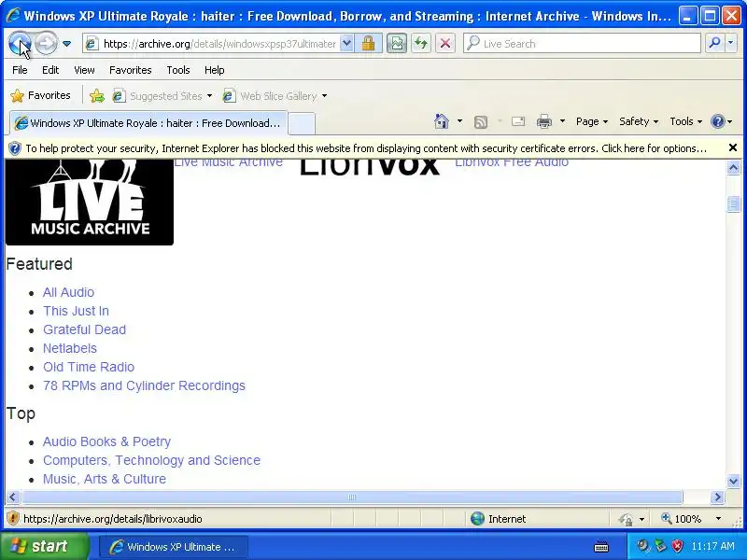Viewport: 747px width, 560px height.
Task: Toggle the Compatibility View icon
Action: point(396,44)
